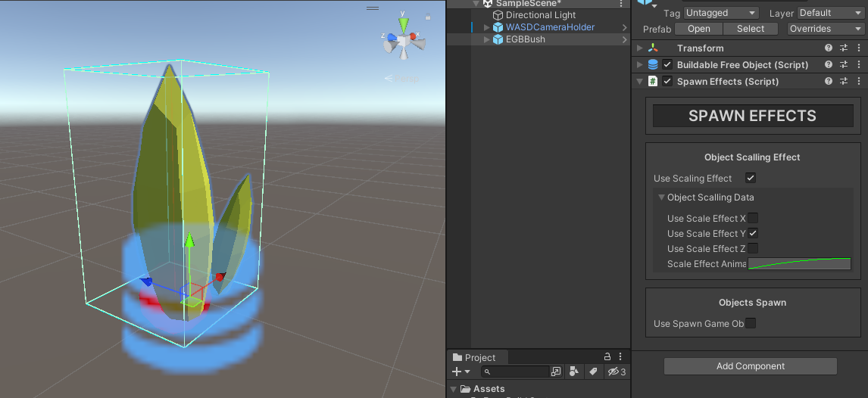Click the Scene view lock icon
The image size is (868, 398).
click(x=428, y=17)
